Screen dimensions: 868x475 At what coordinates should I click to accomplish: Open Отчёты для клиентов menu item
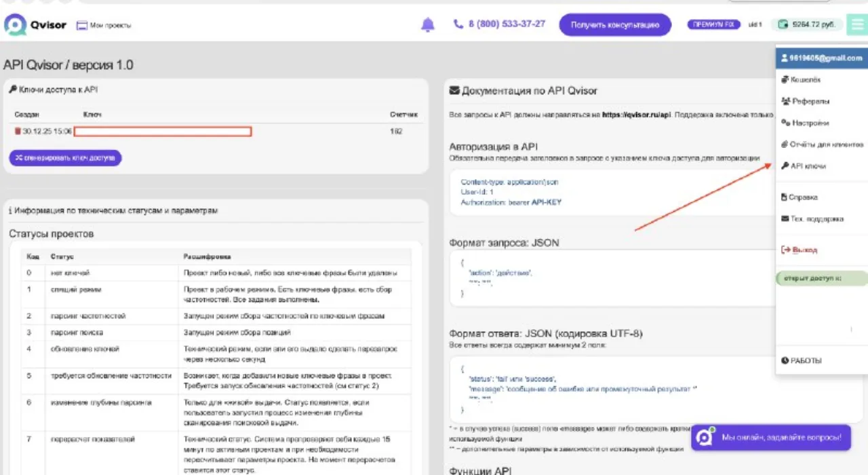[x=823, y=145]
